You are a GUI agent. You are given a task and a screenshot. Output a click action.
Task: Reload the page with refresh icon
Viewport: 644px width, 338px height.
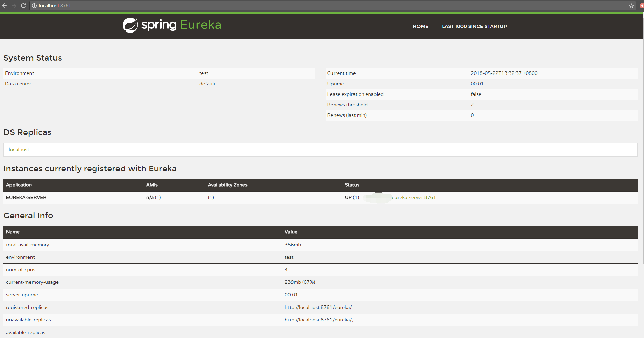tap(23, 6)
